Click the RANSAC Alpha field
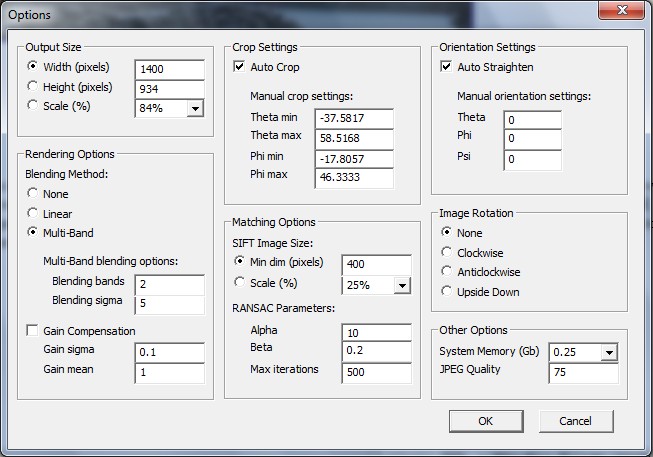 point(377,332)
